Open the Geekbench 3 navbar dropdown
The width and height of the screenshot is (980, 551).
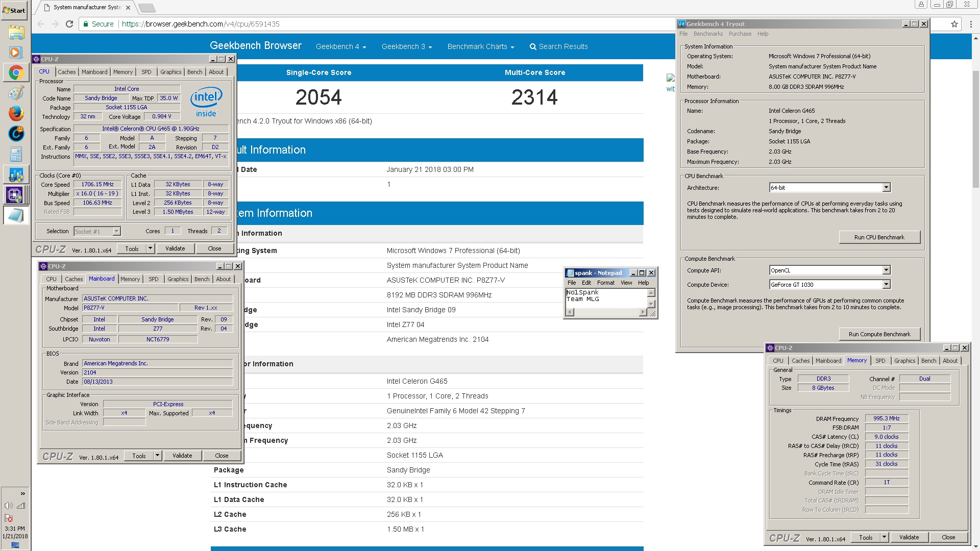(x=407, y=46)
